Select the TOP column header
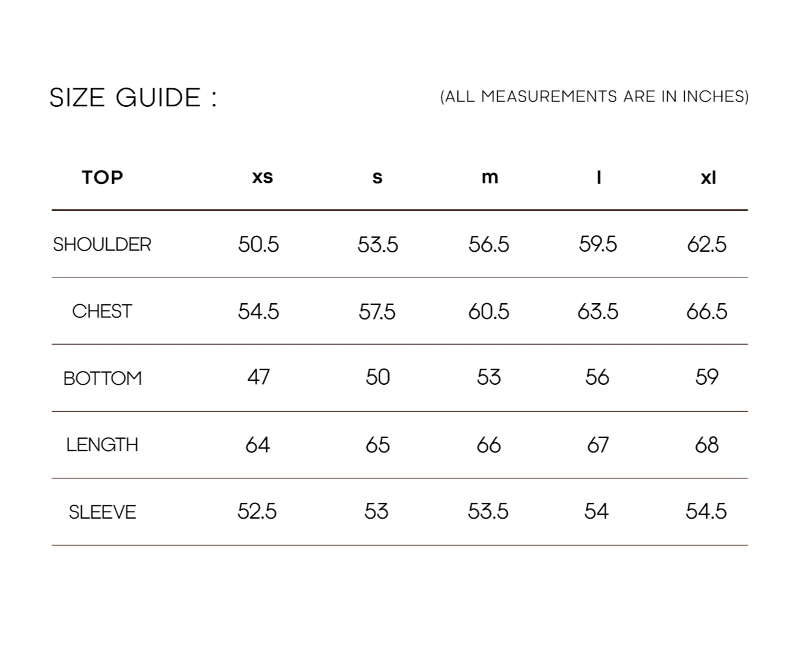Image resolution: width=812 pixels, height=653 pixels. click(x=102, y=177)
